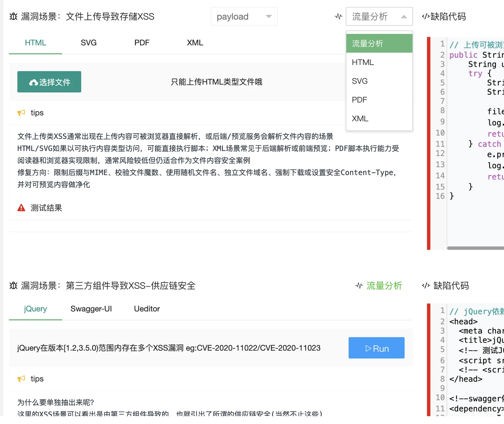
Task: Click the bug icon beside 文件上传导致存储XSS heading
Action: pyautogui.click(x=13, y=17)
